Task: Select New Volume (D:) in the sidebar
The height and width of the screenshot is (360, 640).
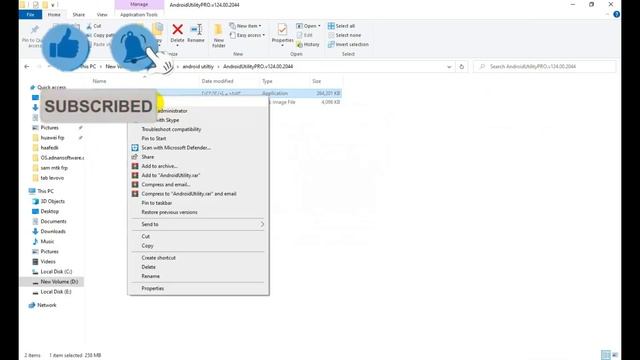Action: tap(59, 282)
